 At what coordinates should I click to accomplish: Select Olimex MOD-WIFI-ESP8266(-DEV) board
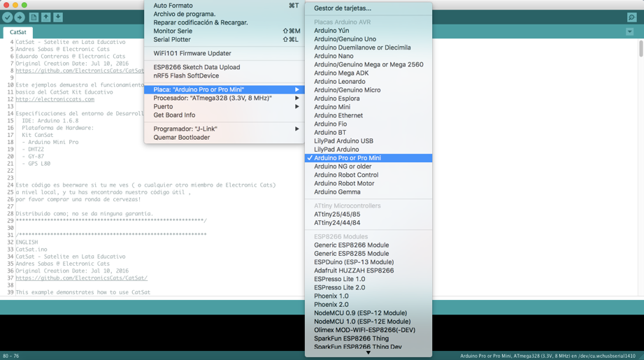[x=368, y=330]
